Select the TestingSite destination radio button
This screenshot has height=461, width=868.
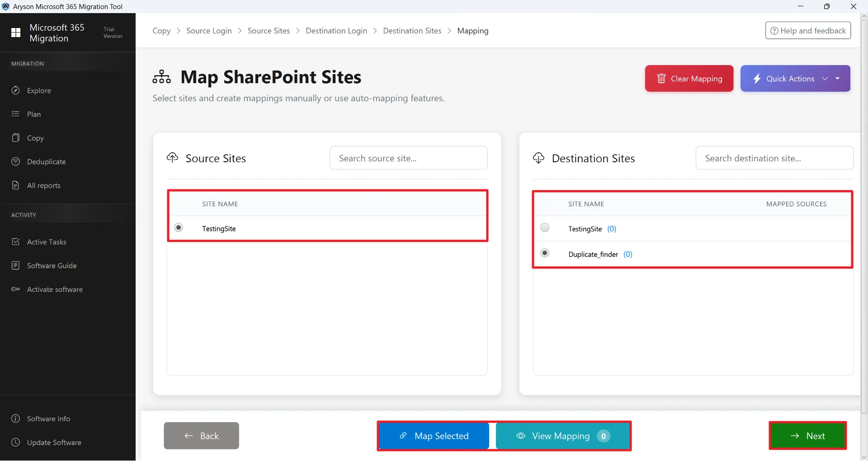[x=545, y=227]
